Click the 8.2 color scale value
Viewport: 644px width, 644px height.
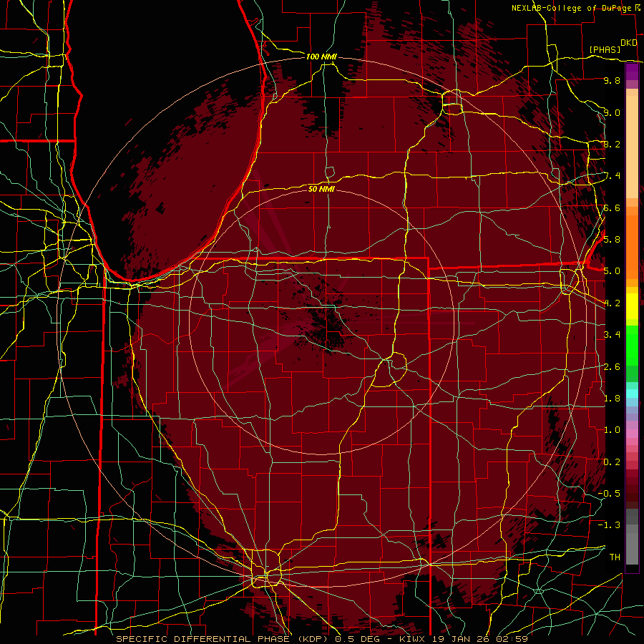point(612,144)
